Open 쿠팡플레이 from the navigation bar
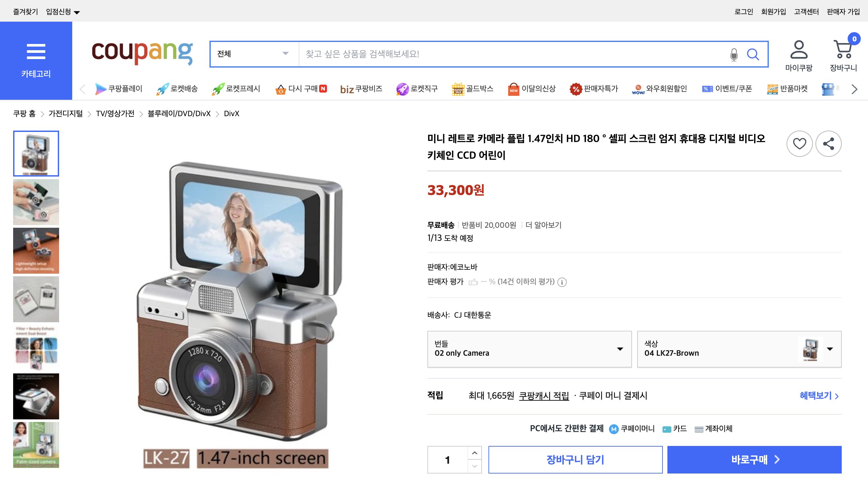 tap(101, 89)
